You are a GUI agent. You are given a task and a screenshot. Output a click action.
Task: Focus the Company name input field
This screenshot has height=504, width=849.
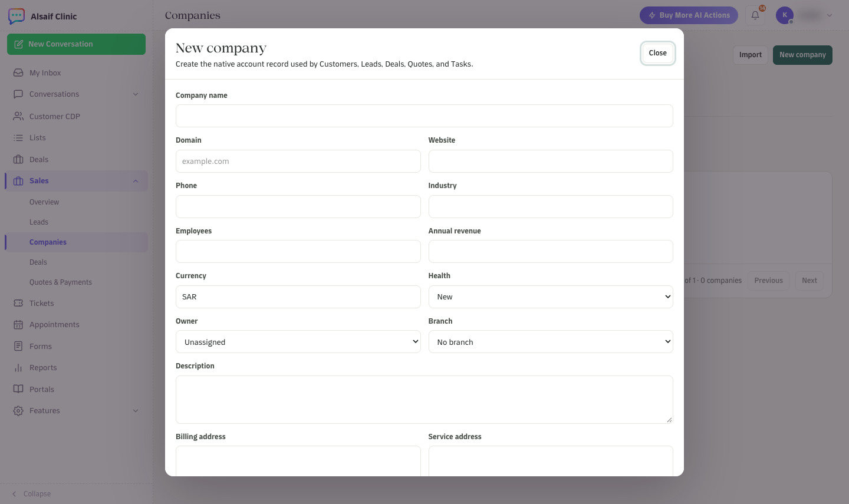tap(424, 116)
